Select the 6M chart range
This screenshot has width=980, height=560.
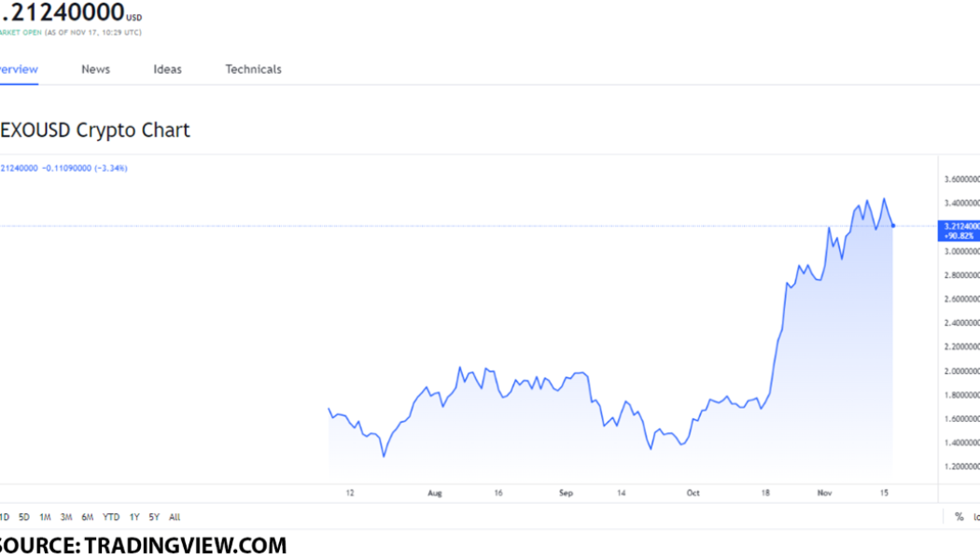point(86,516)
